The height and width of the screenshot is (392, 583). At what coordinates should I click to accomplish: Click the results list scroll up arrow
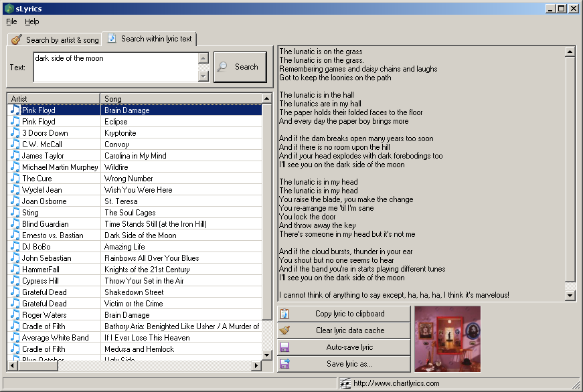point(266,98)
